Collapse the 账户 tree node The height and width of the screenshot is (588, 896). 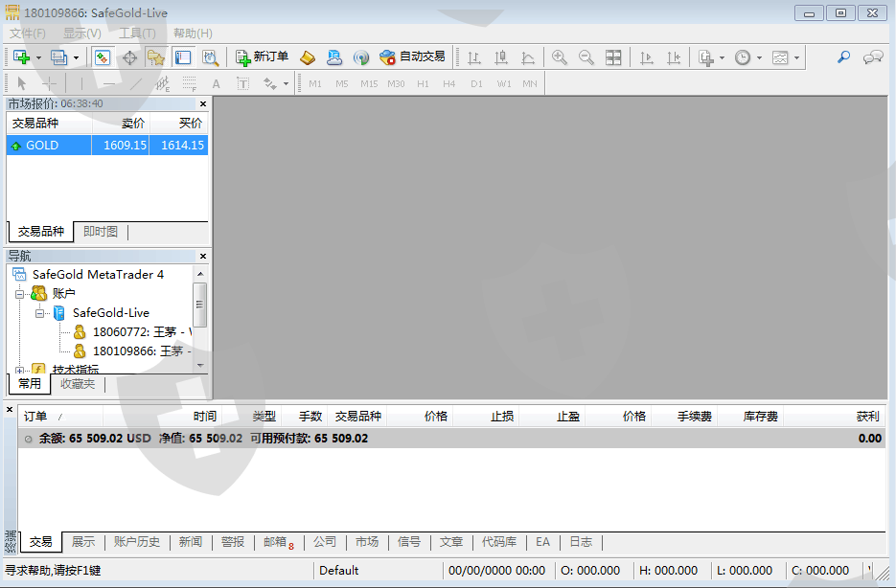click(18, 294)
